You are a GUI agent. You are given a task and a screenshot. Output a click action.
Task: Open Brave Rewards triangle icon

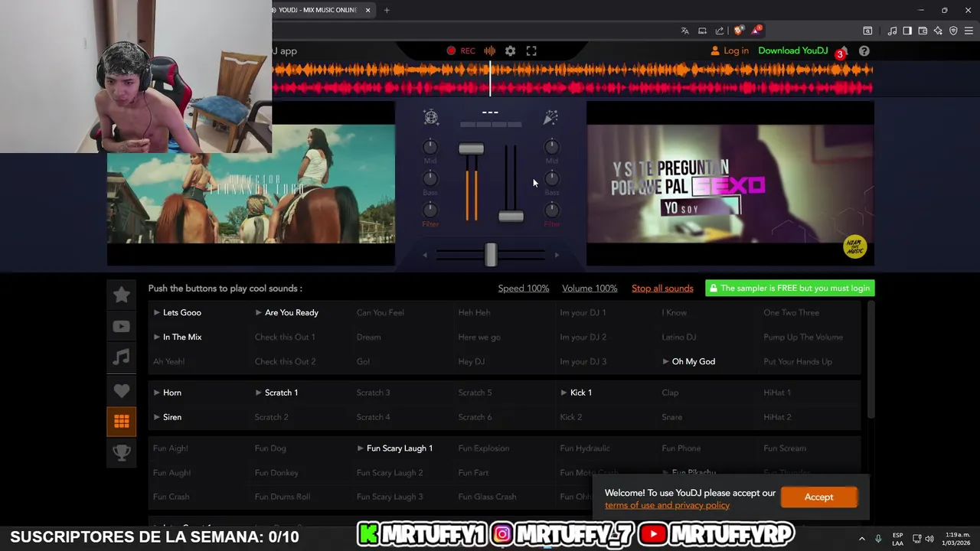(756, 31)
